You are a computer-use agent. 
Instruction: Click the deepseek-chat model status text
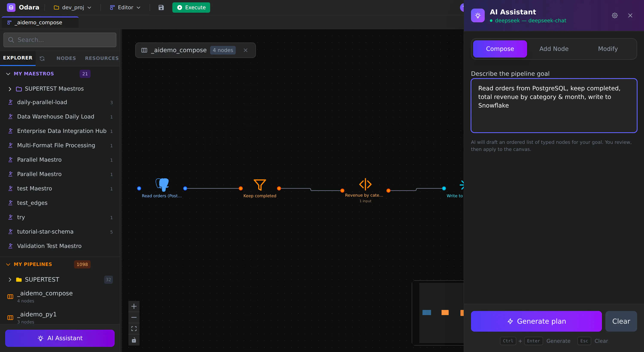tap(530, 21)
